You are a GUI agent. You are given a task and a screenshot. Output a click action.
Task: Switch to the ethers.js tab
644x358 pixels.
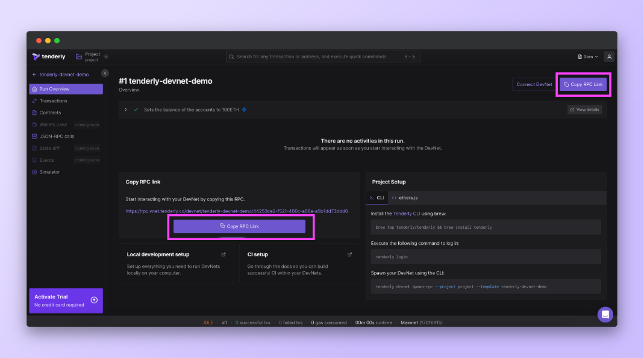[x=405, y=197]
